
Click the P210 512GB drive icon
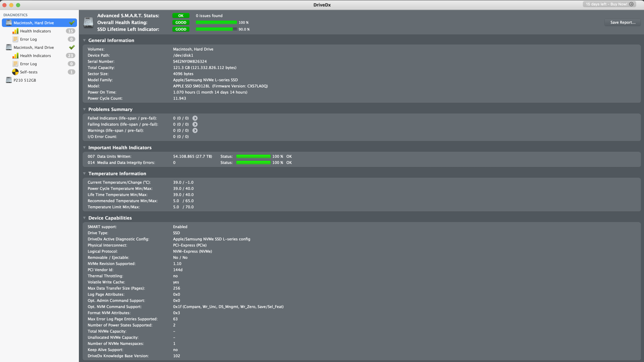tap(9, 80)
